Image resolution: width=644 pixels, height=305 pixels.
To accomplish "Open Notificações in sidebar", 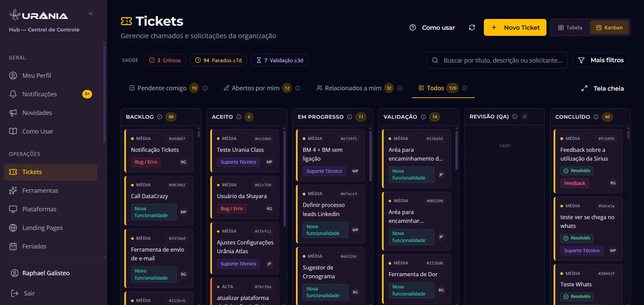I will 50,94.
